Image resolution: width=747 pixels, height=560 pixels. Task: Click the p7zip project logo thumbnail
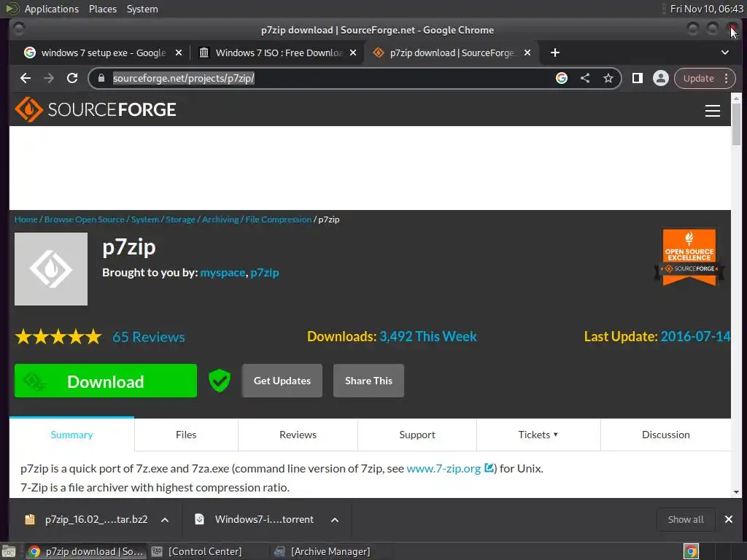click(51, 269)
